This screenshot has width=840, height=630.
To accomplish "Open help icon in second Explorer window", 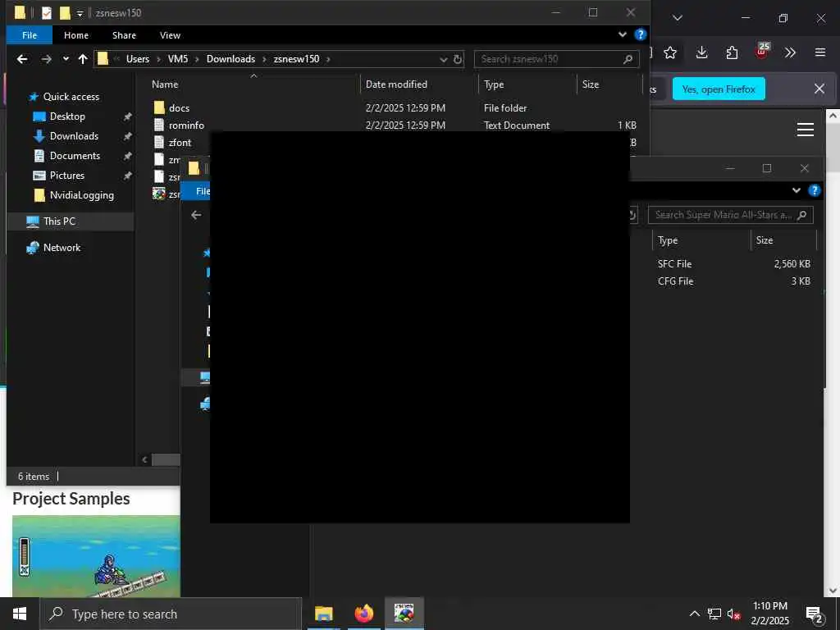I will click(x=815, y=190).
